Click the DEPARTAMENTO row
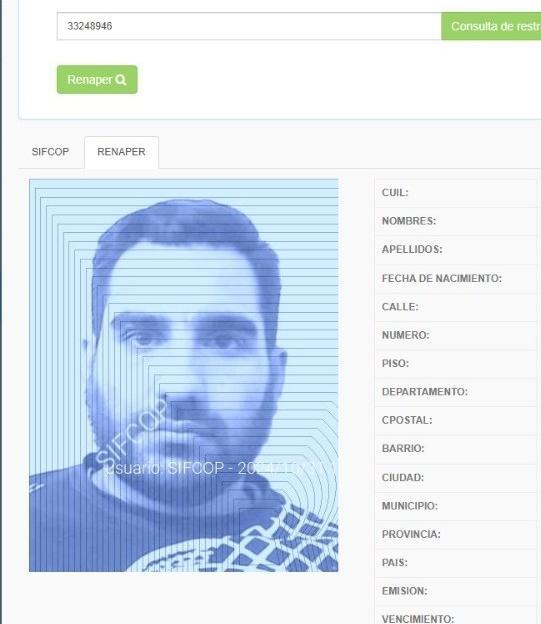 pos(458,392)
